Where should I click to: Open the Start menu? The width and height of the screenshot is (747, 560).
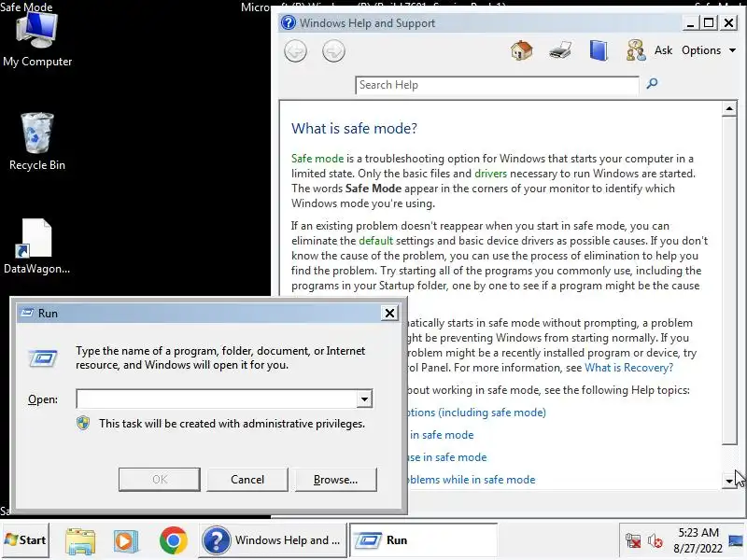point(25,540)
